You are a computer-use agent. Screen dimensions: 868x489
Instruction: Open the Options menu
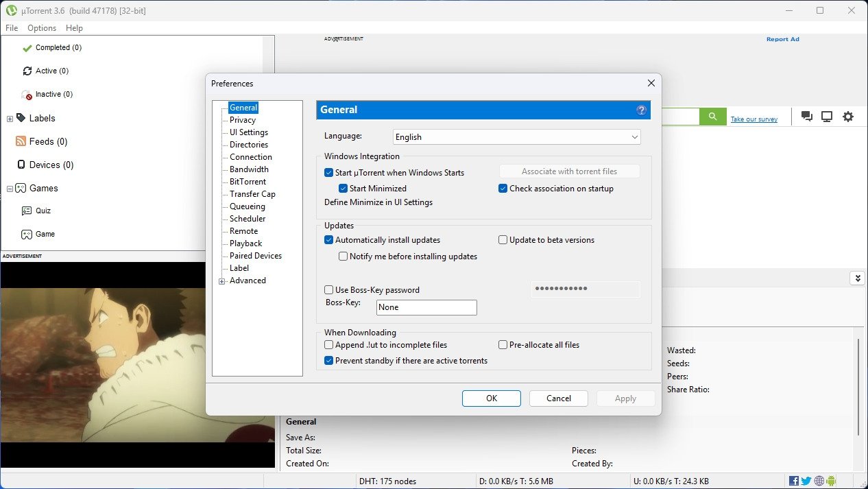pos(42,28)
